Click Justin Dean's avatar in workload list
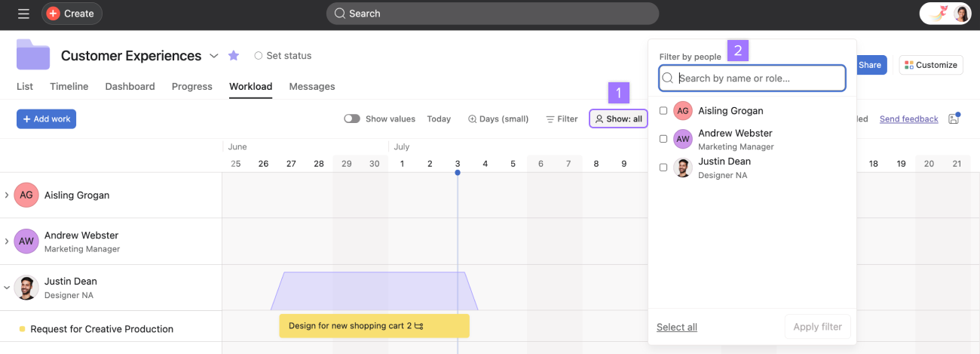This screenshot has height=354, width=980. click(26, 288)
